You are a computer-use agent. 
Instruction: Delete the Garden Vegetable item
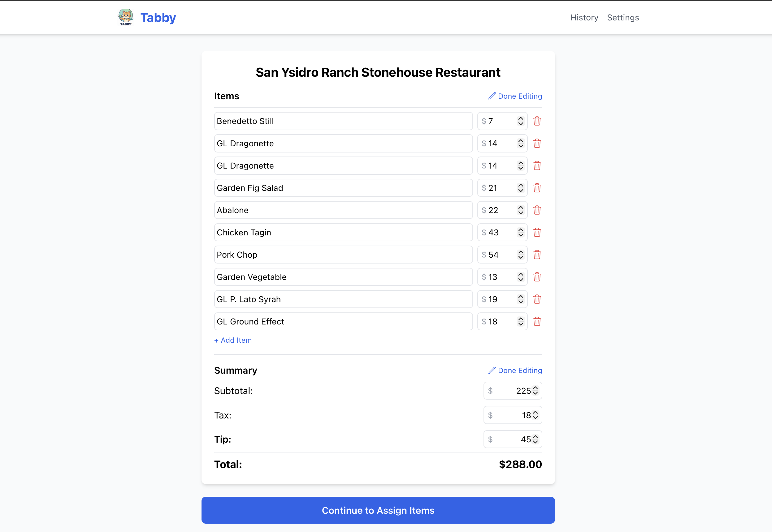click(x=537, y=277)
